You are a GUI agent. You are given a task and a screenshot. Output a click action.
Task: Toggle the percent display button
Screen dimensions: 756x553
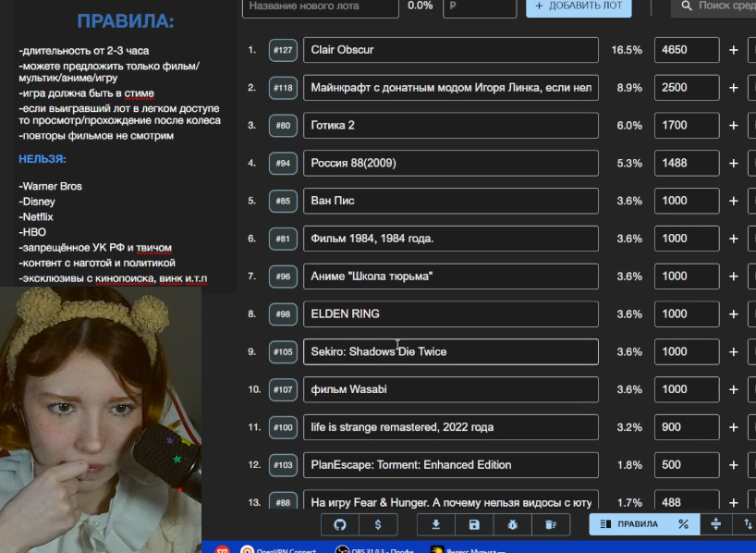click(683, 524)
